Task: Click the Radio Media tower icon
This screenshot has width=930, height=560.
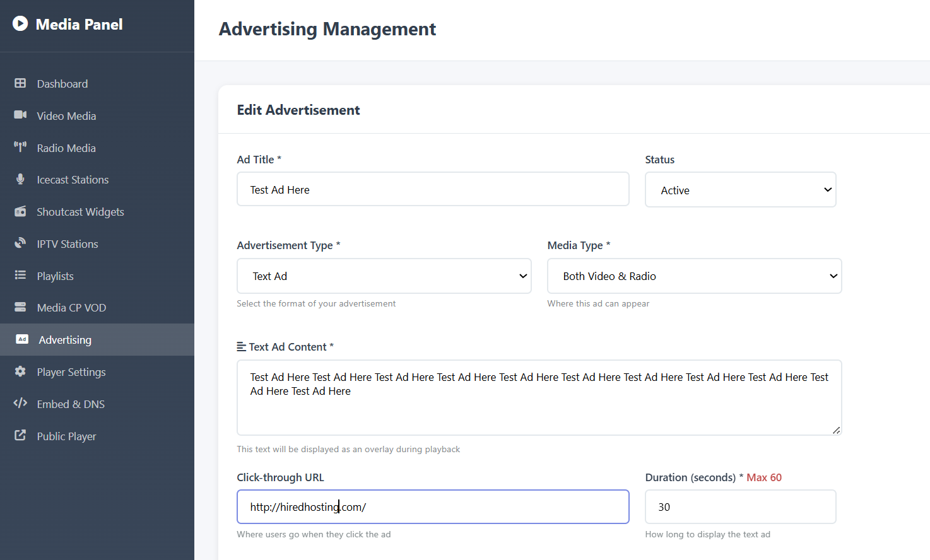Action: (20, 147)
